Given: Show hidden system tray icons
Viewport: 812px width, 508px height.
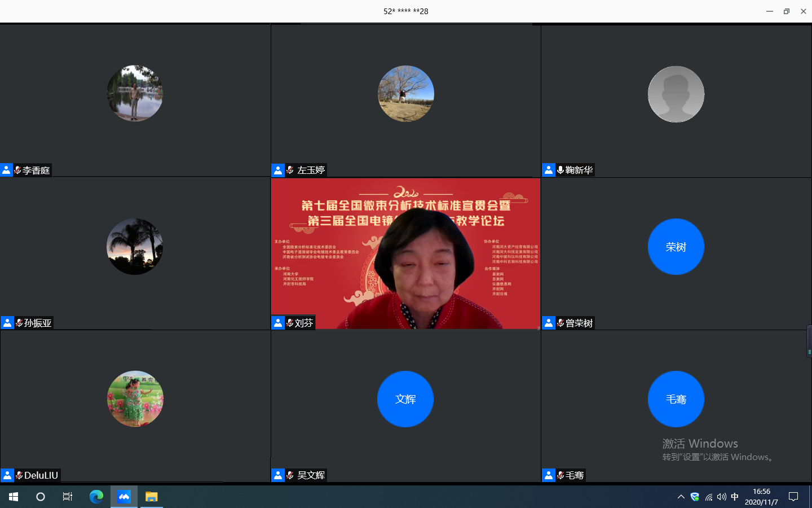Looking at the screenshot, I should pyautogui.click(x=681, y=497).
